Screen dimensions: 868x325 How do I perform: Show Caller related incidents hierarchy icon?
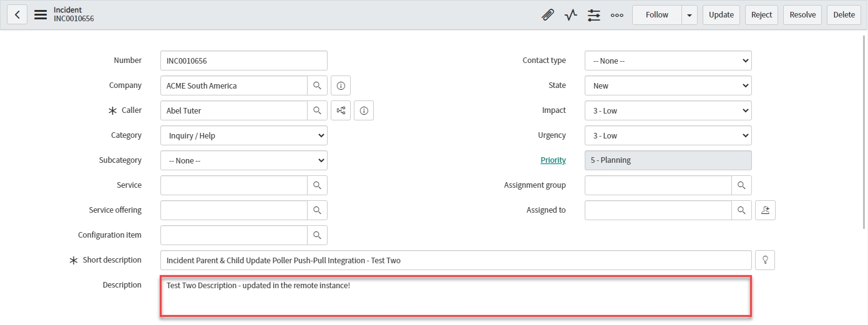341,110
